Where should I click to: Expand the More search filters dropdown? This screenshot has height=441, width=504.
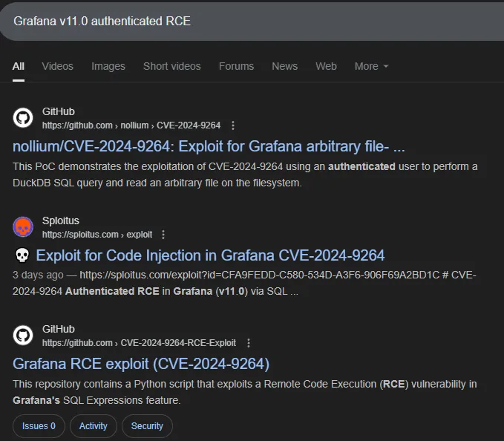371,66
